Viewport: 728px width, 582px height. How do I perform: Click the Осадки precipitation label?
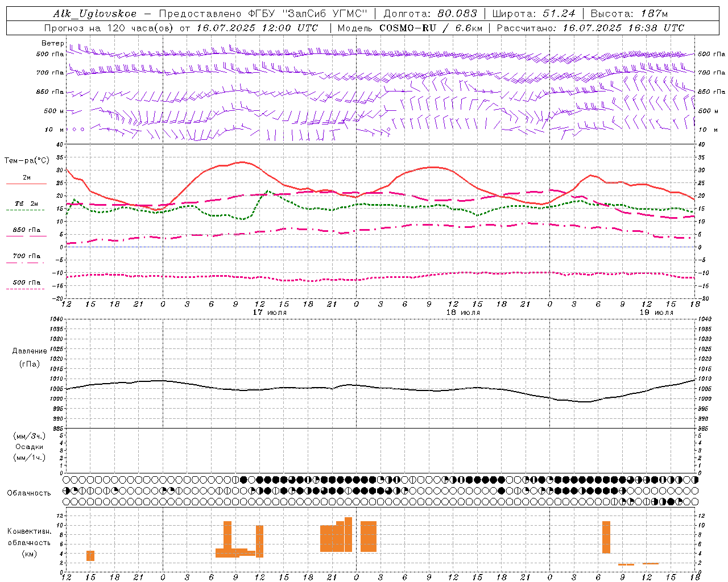coord(30,447)
